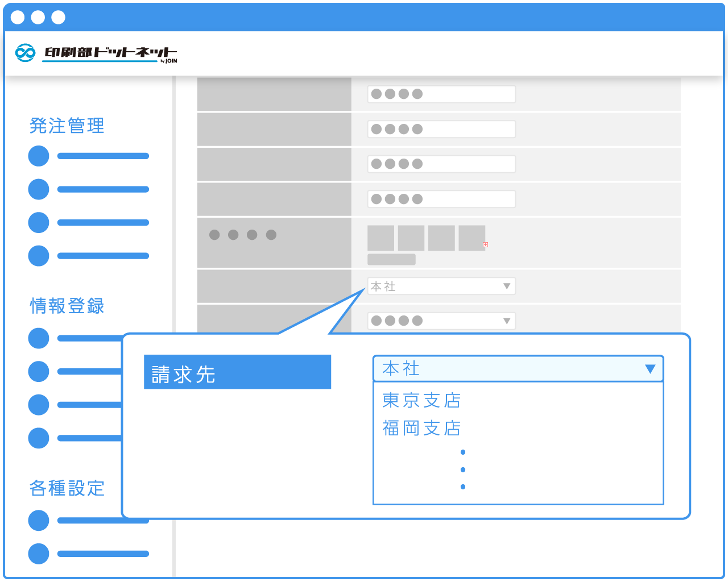Open the 発注管理 sidebar section
Viewport: 728px width, 582px height.
[x=67, y=126]
